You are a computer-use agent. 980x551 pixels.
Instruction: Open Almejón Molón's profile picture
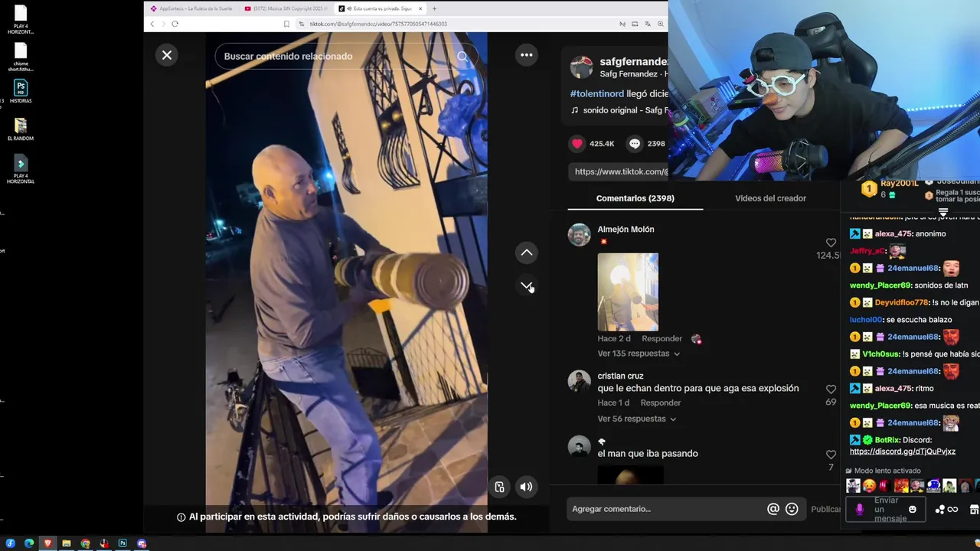pyautogui.click(x=580, y=234)
